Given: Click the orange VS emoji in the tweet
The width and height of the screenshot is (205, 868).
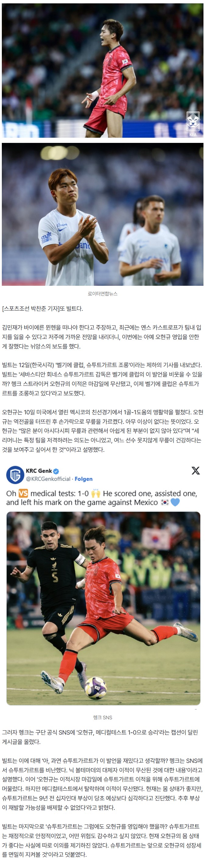Looking at the screenshot, I should (x=23, y=493).
